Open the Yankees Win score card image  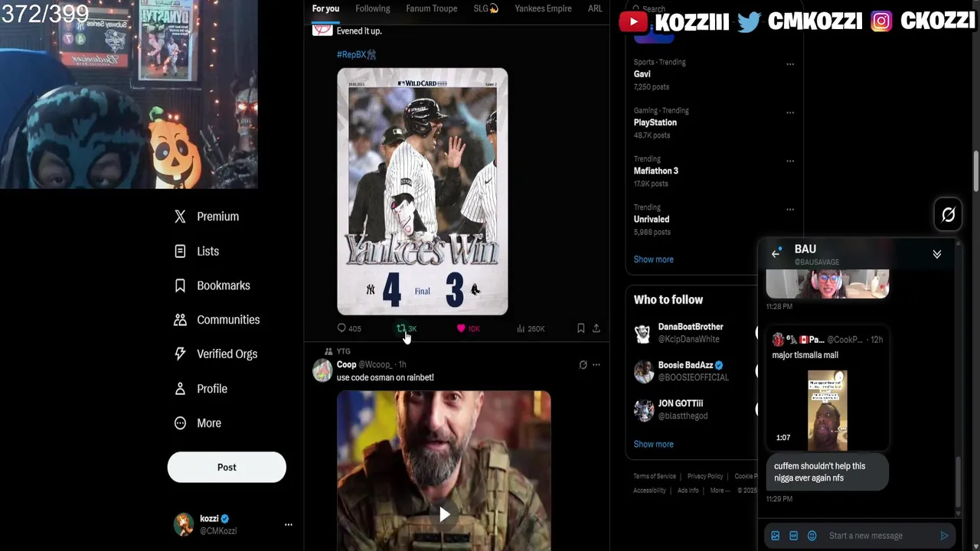coord(423,191)
